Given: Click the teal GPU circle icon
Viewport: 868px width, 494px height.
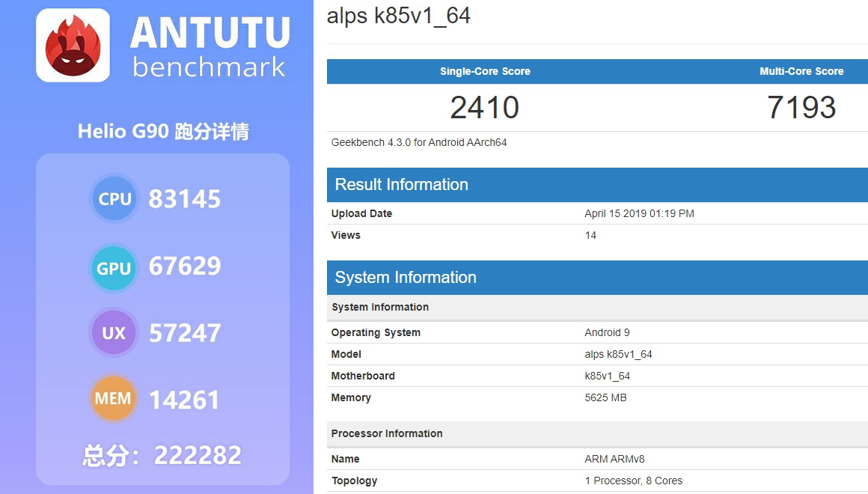Looking at the screenshot, I should click(x=114, y=268).
